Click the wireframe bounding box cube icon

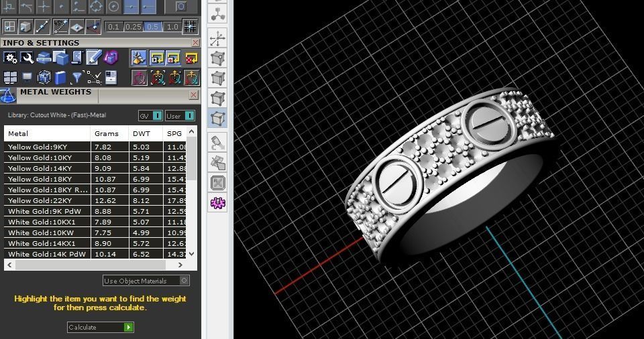[44, 78]
